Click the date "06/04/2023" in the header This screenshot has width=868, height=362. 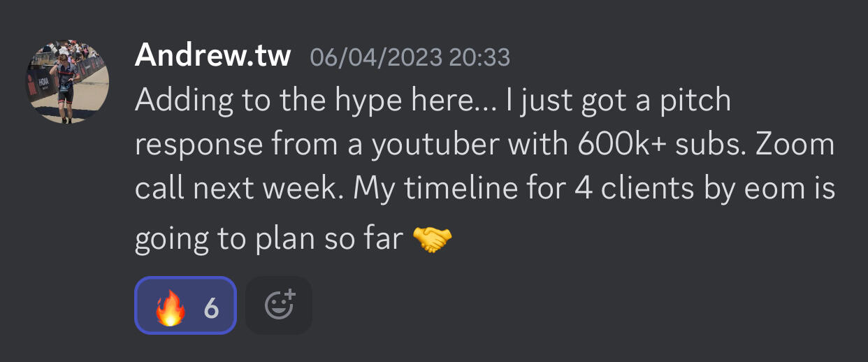[x=376, y=57]
